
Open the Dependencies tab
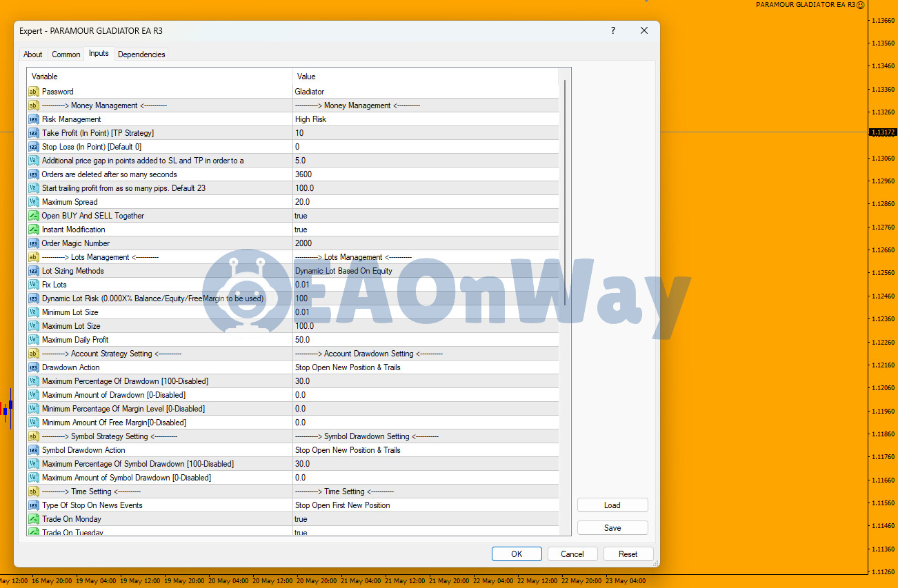(141, 54)
